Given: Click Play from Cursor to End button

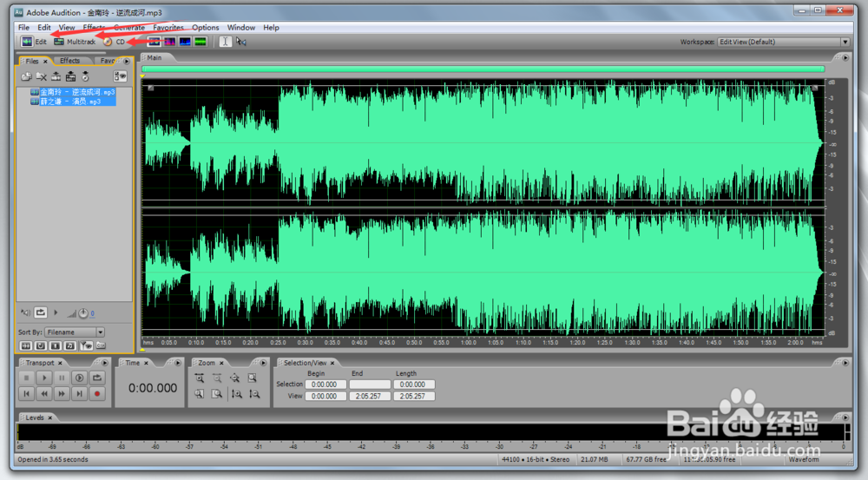Looking at the screenshot, I should (x=79, y=378).
